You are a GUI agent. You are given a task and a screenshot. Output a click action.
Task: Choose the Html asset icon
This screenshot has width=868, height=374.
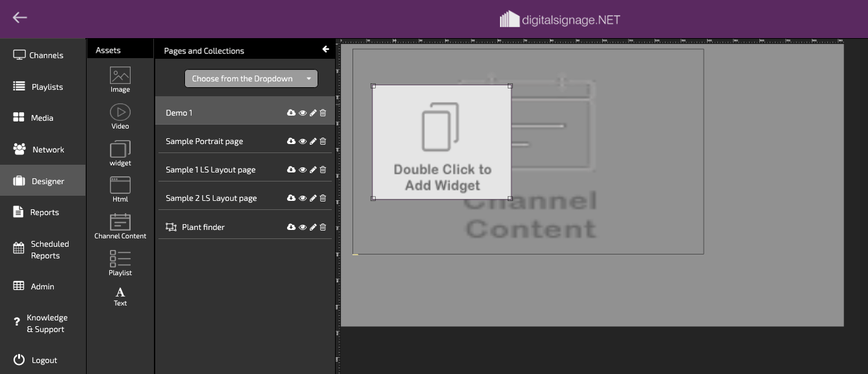(120, 185)
